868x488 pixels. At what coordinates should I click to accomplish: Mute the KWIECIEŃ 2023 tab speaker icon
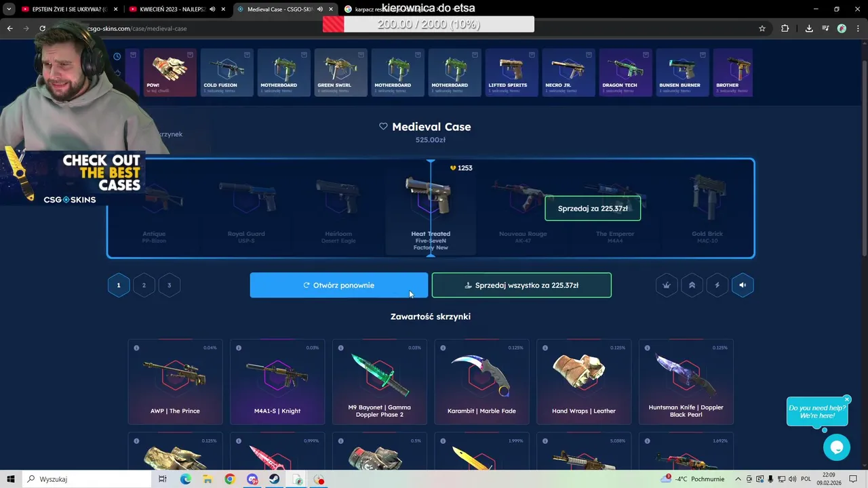[x=212, y=9]
